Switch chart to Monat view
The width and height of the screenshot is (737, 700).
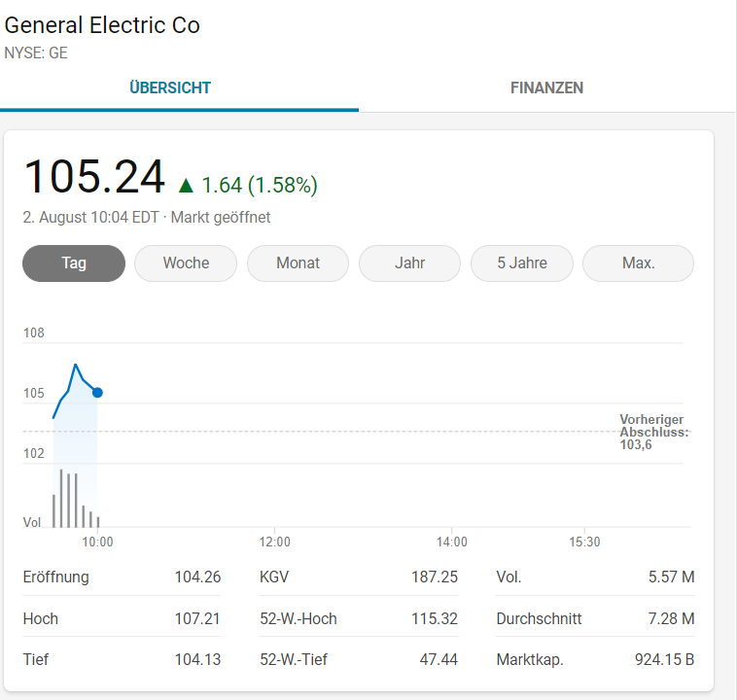(298, 262)
